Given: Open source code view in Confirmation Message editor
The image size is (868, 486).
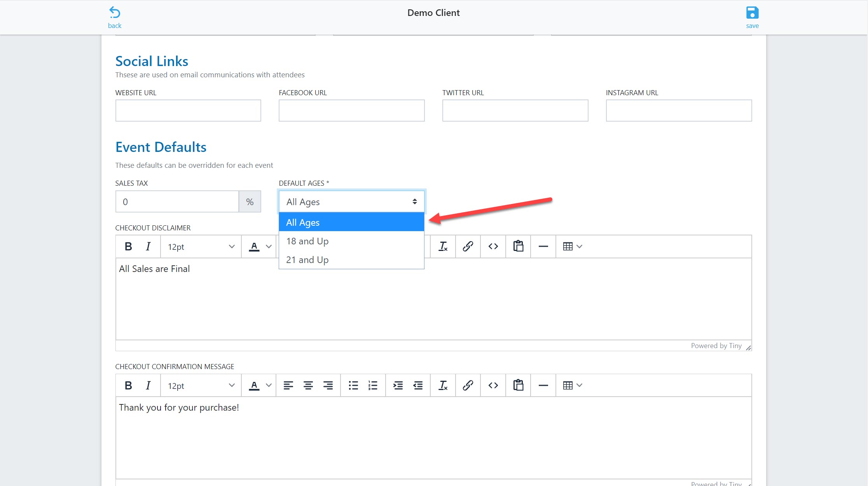Looking at the screenshot, I should pos(493,385).
